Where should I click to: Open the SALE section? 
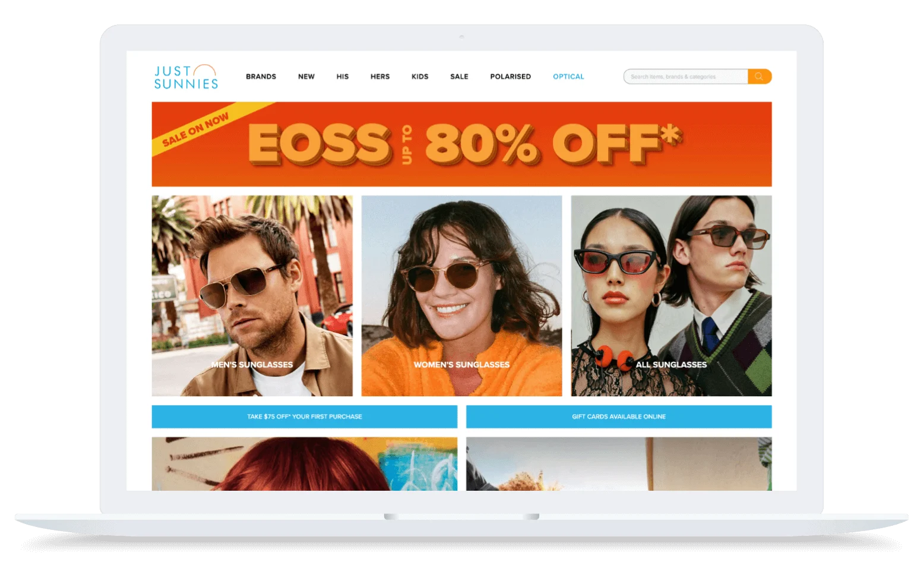(459, 76)
